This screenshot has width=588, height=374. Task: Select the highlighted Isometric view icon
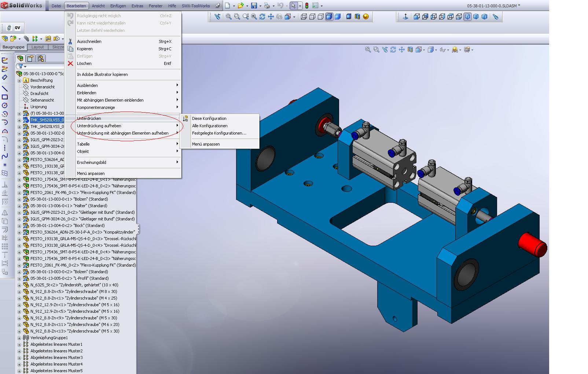tap(467, 16)
